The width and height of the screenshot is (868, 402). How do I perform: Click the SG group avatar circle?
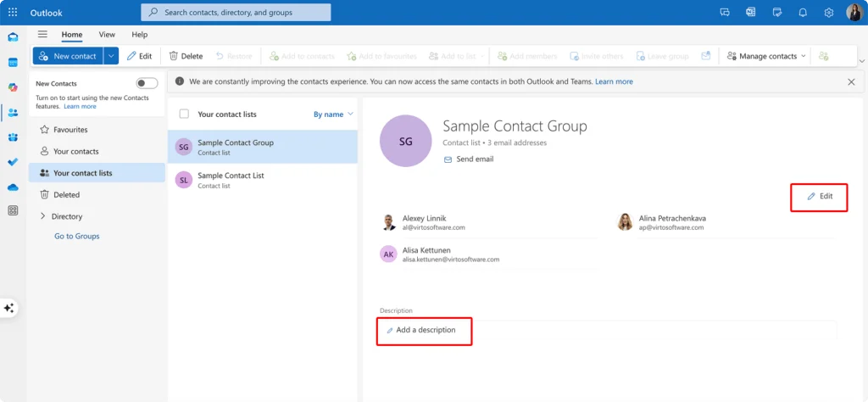pyautogui.click(x=406, y=141)
